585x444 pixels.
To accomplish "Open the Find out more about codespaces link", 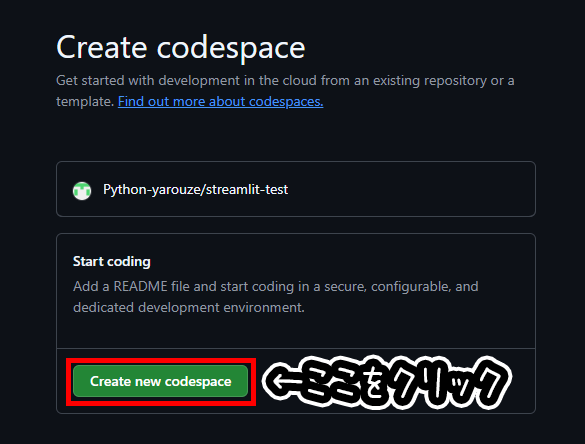I will [x=220, y=101].
